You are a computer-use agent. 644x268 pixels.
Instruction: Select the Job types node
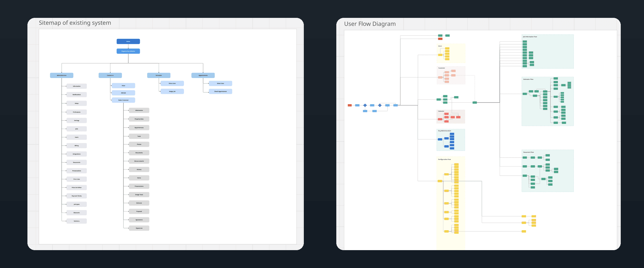click(77, 204)
